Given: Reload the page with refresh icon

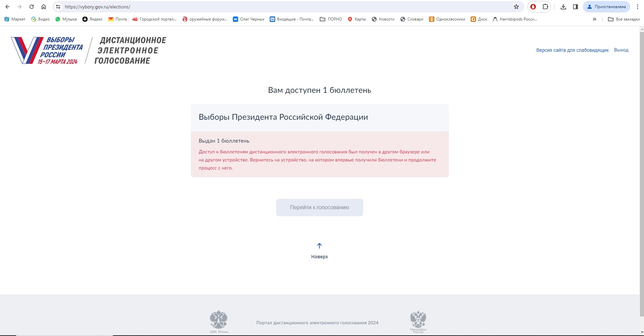Looking at the screenshot, I should pos(32,7).
